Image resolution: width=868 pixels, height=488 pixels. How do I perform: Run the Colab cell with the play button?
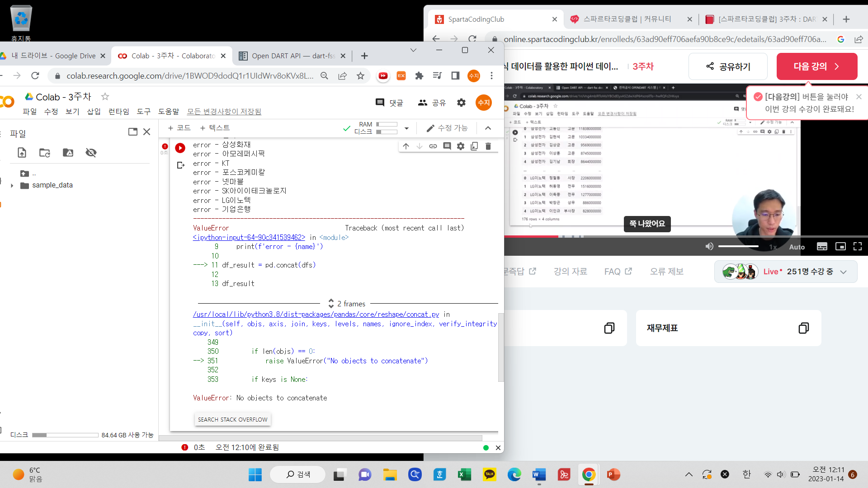click(x=180, y=148)
